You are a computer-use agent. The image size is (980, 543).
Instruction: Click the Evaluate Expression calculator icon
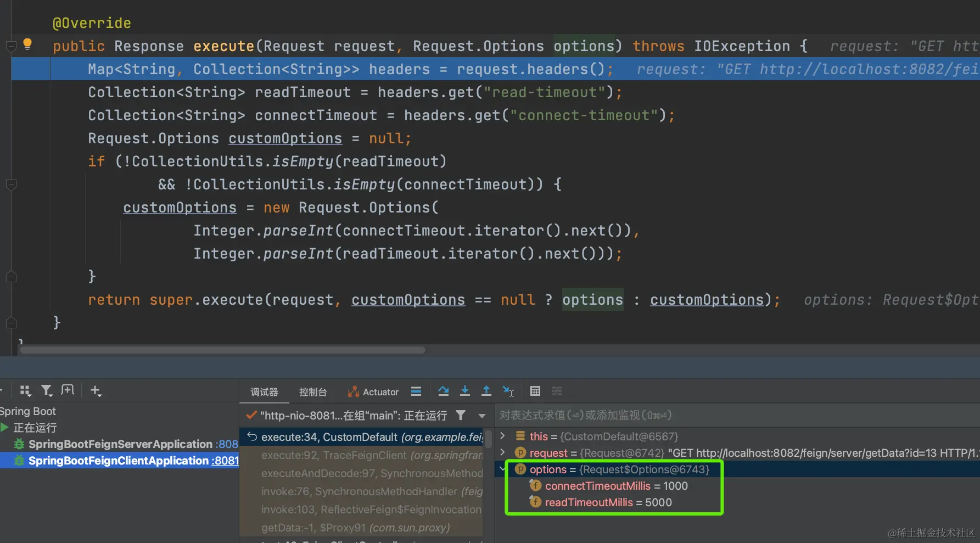(x=535, y=391)
